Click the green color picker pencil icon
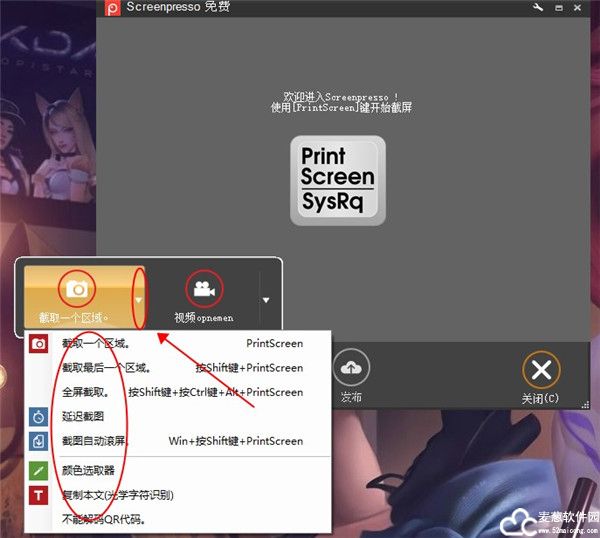The image size is (600, 538). pyautogui.click(x=38, y=471)
